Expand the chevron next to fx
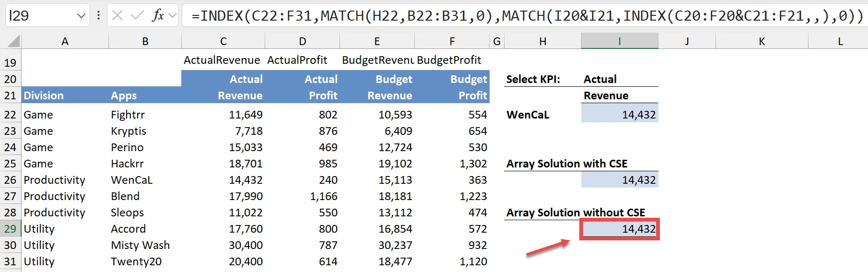Viewport: 868px width, 272px height. tap(173, 16)
